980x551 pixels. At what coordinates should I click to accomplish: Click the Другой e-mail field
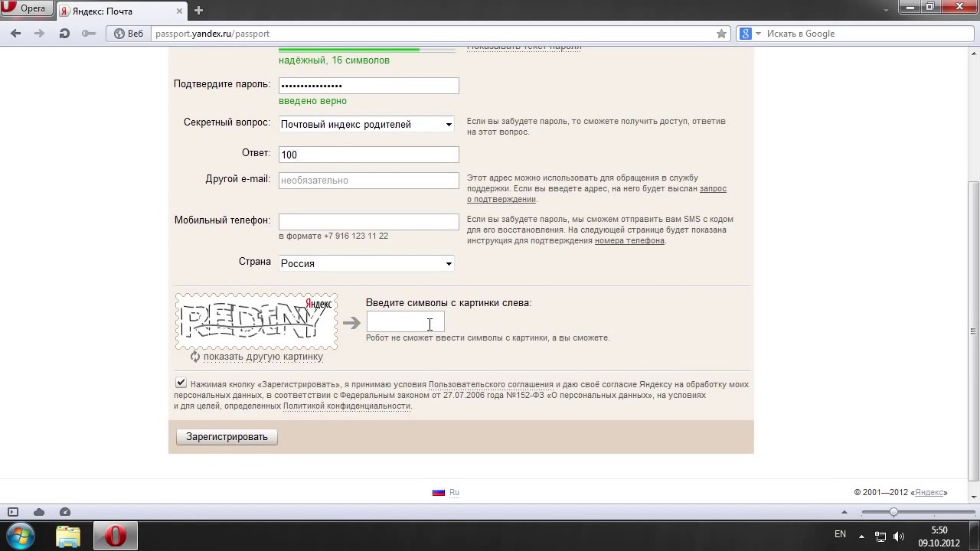pyautogui.click(x=368, y=181)
